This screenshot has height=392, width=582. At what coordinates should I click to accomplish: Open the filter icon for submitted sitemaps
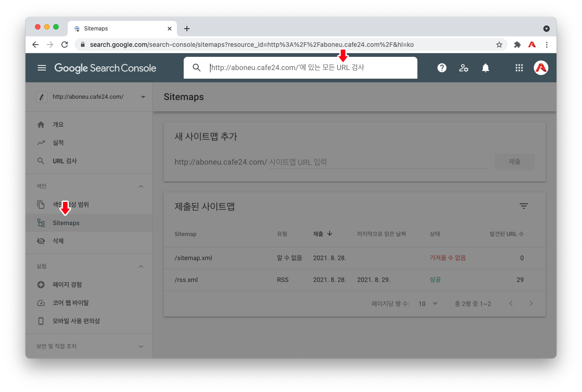pyautogui.click(x=524, y=206)
